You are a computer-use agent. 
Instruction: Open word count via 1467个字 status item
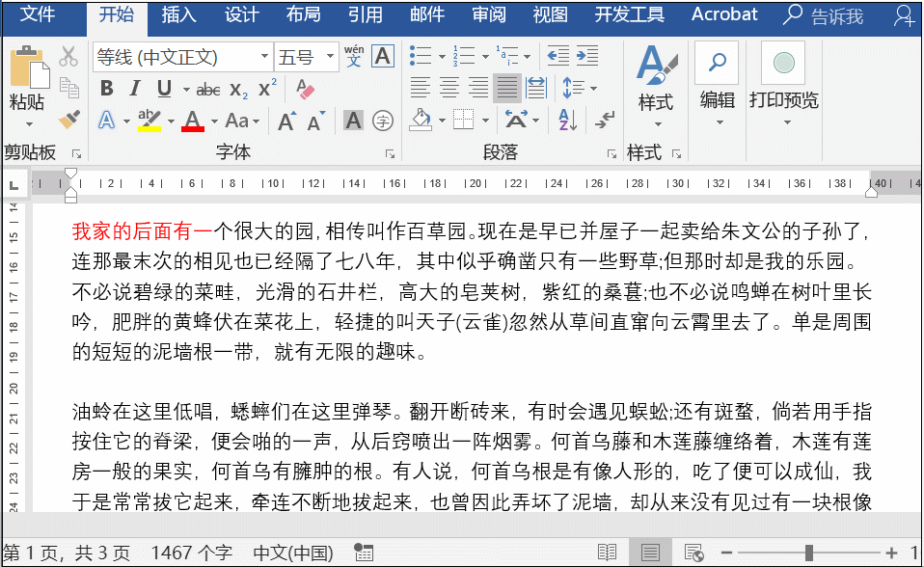tap(193, 553)
